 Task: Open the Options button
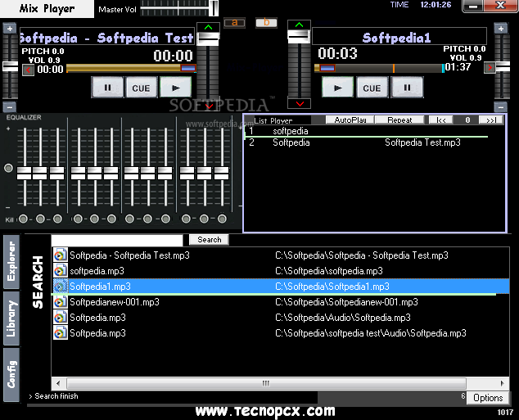[x=488, y=398]
